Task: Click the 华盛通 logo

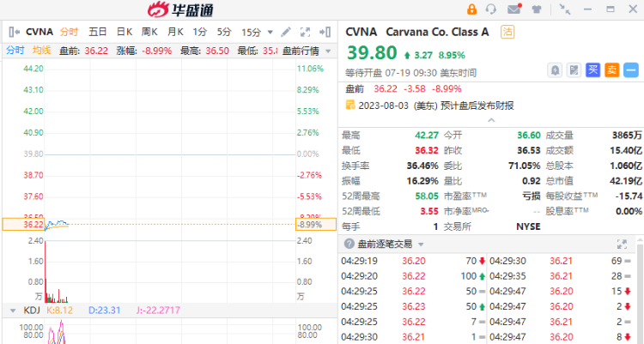Action: tap(180, 9)
